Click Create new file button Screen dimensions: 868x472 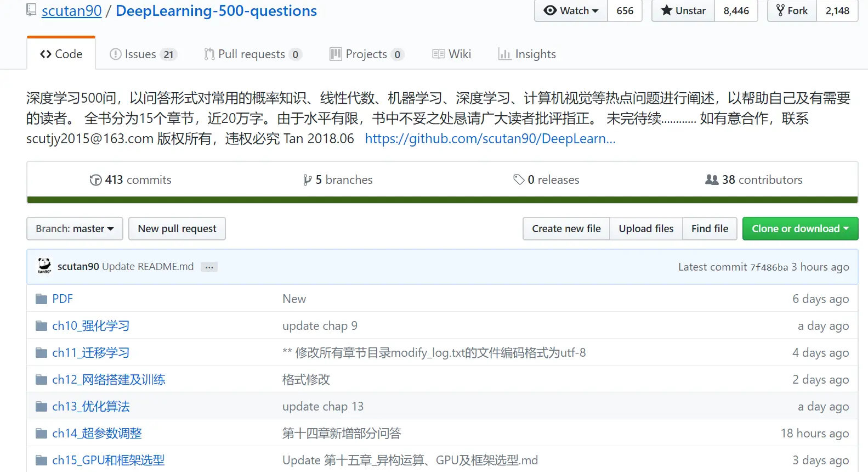566,228
